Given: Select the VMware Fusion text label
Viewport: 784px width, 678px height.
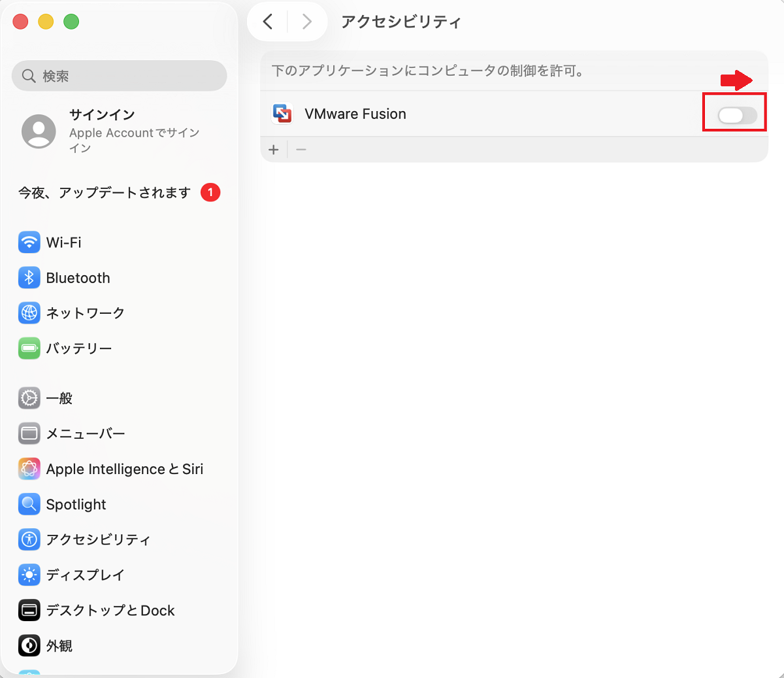Looking at the screenshot, I should (x=355, y=114).
